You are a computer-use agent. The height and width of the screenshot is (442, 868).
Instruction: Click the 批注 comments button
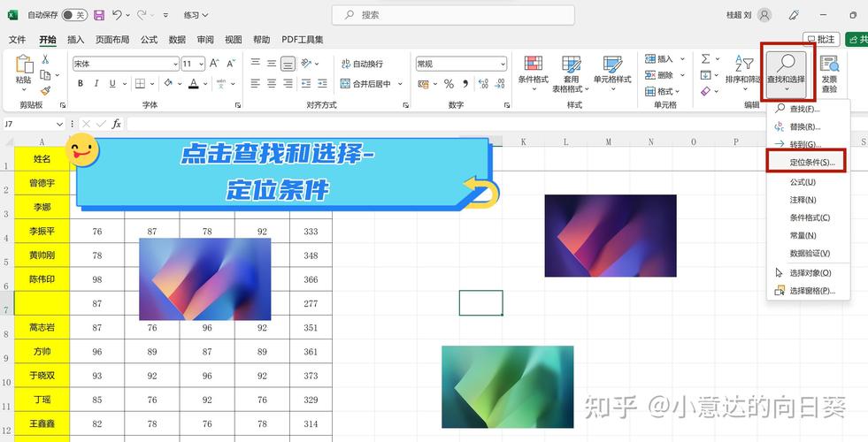pos(821,40)
